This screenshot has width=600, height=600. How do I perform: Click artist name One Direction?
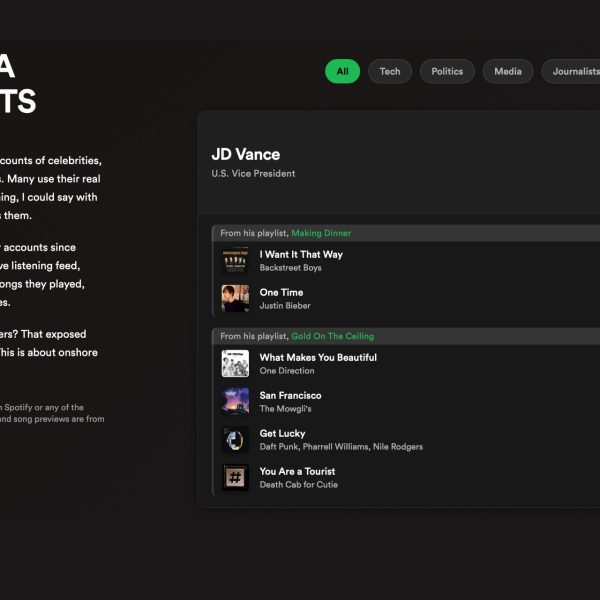287,371
